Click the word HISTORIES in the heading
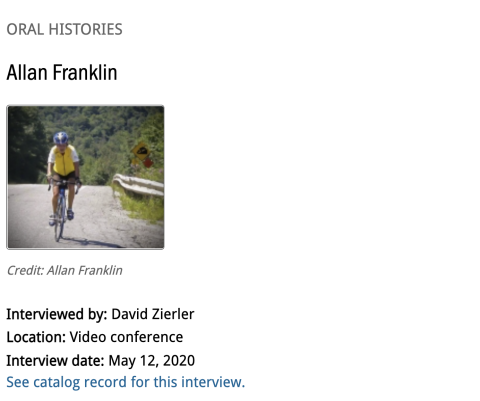480x401 pixels. 86,29
